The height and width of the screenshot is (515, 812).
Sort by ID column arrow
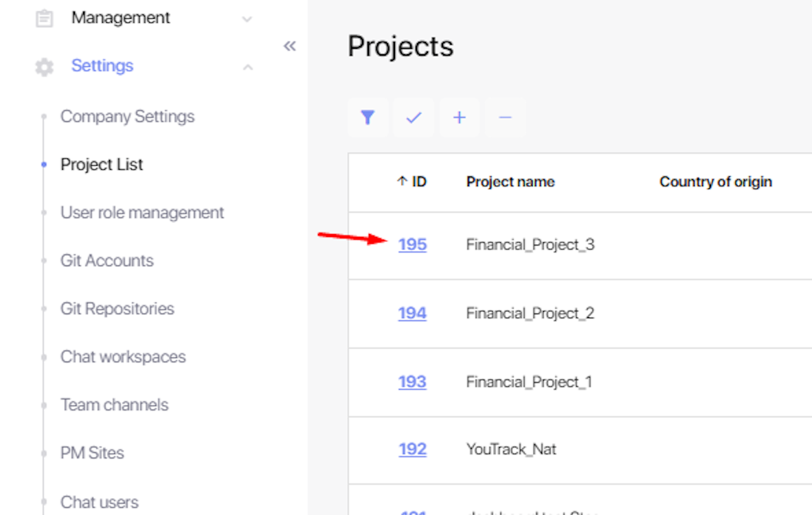(403, 182)
